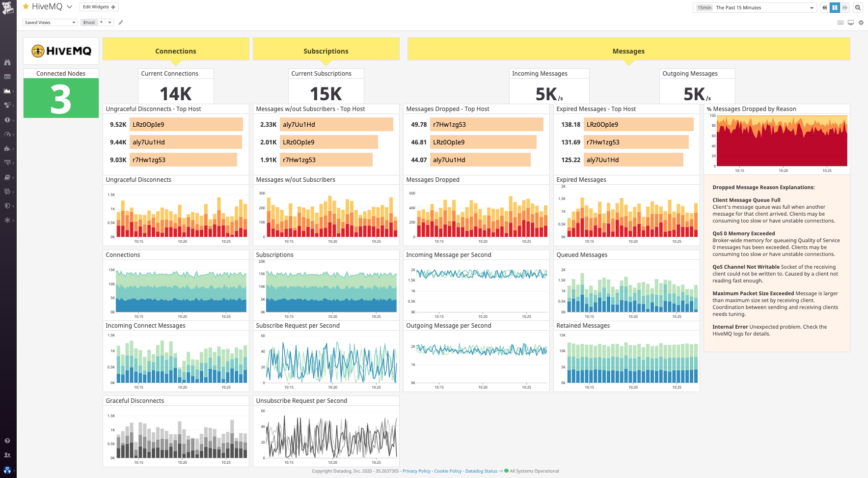Open Dashboards from the sidebar
Image resolution: width=868 pixels, height=478 pixels.
7,91
